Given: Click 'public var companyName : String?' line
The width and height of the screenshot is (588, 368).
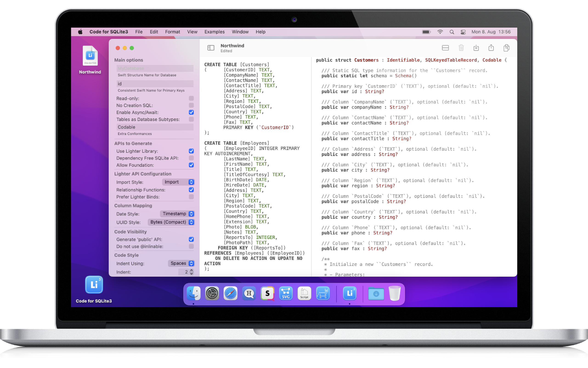Looking at the screenshot, I should tap(365, 107).
